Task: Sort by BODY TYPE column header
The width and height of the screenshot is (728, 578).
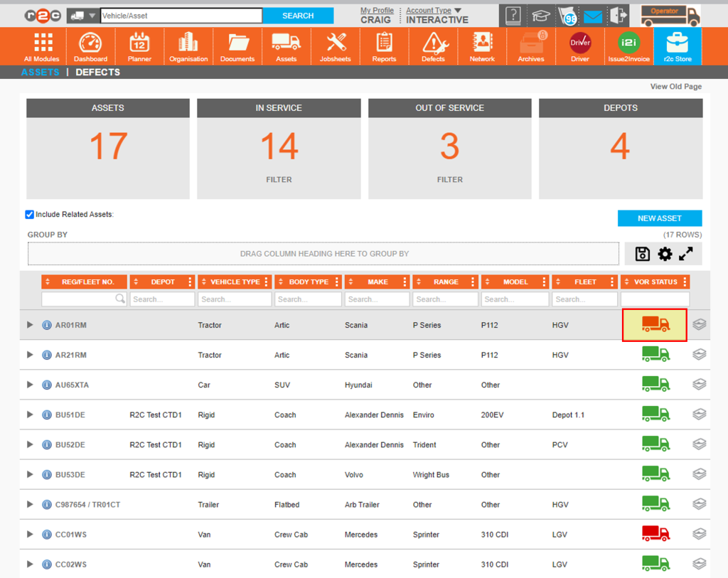Action: coord(309,282)
